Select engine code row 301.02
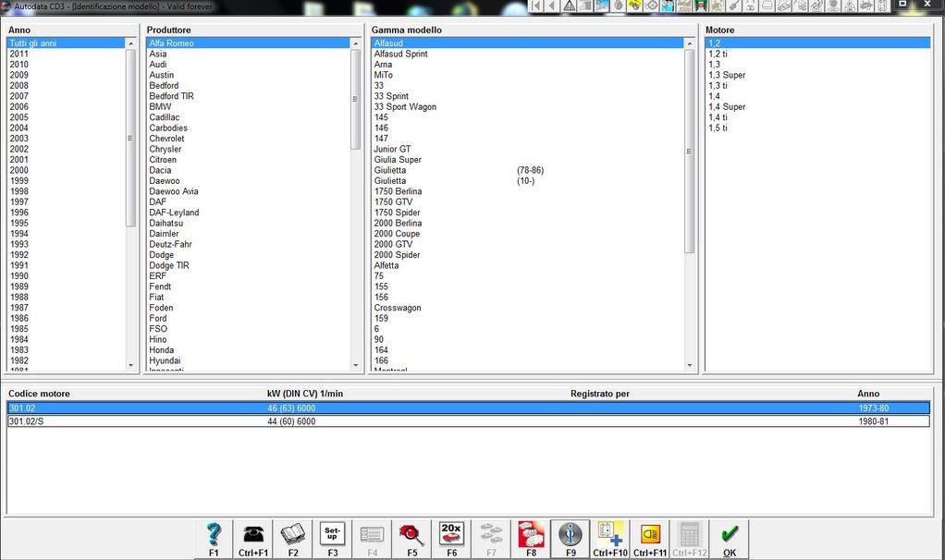 [x=468, y=408]
